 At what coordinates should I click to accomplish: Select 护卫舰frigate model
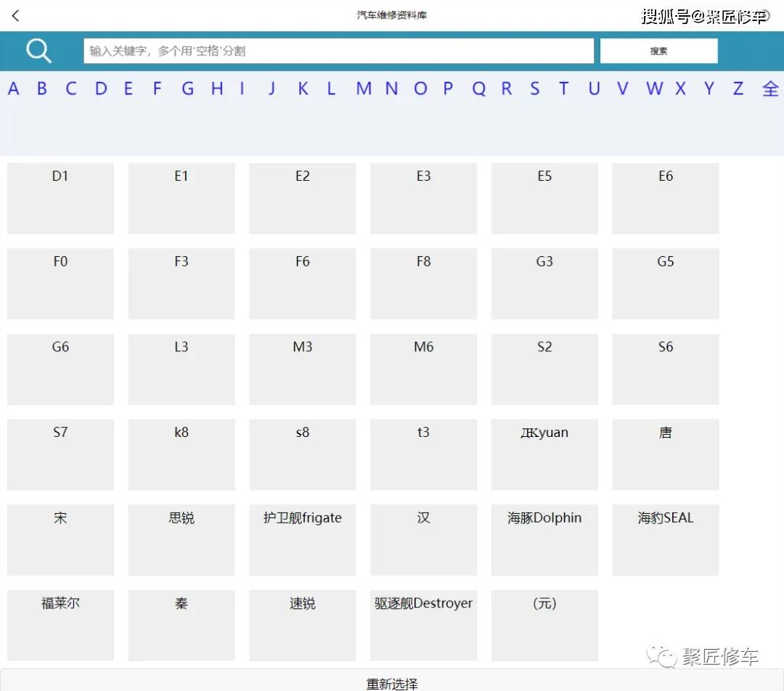tap(303, 540)
